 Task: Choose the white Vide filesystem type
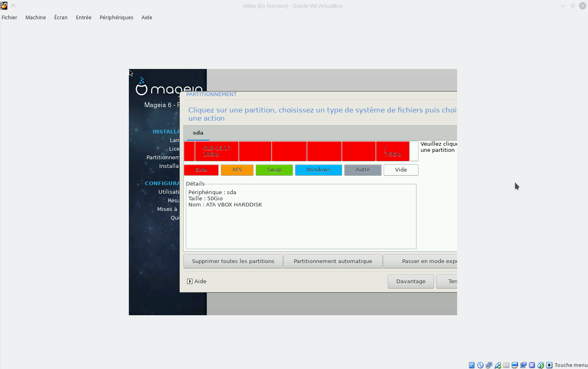coord(401,170)
